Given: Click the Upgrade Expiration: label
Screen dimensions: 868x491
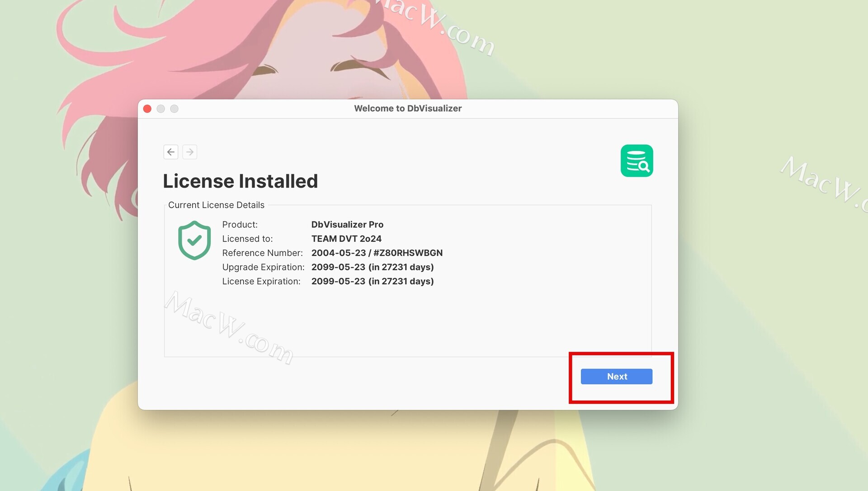Looking at the screenshot, I should click(x=264, y=267).
